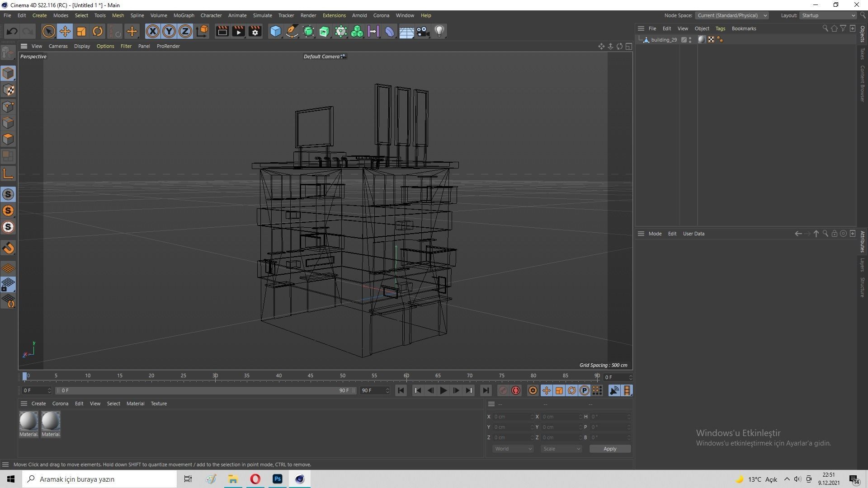Open Coordinate Manager hamburger menu

[491, 404]
